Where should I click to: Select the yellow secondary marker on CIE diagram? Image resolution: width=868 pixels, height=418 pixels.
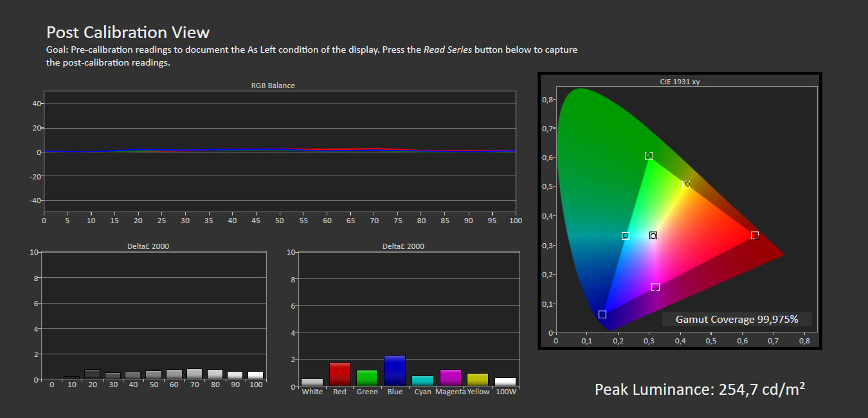(x=686, y=185)
